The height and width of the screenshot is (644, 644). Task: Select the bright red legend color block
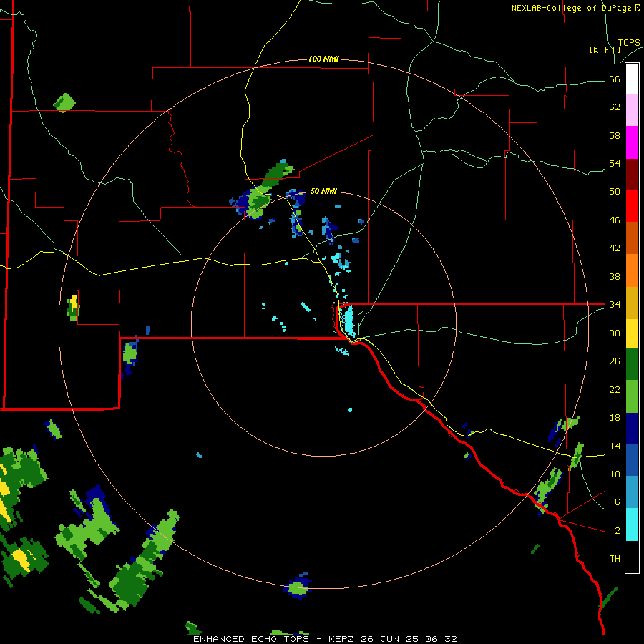[632, 206]
